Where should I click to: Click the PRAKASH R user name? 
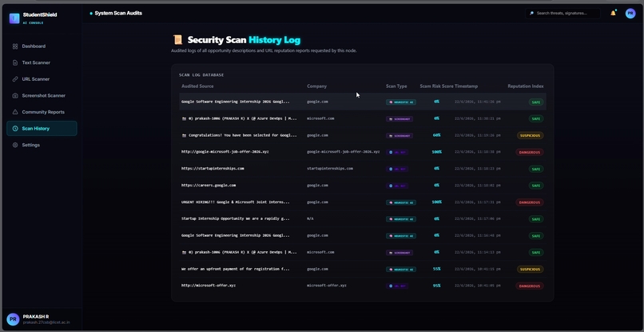[36, 316]
